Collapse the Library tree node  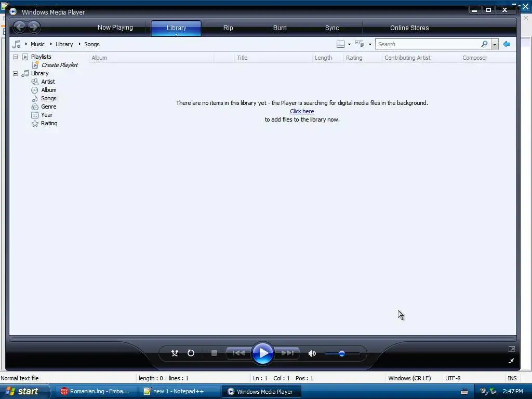coord(15,73)
